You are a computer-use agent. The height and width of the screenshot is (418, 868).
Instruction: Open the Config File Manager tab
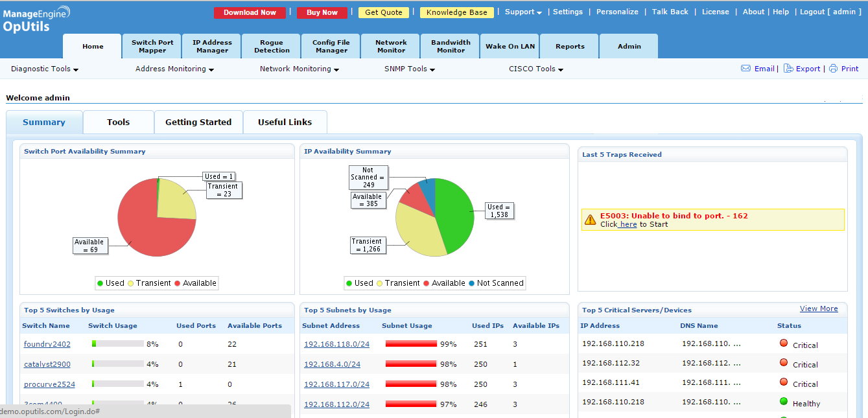(331, 46)
